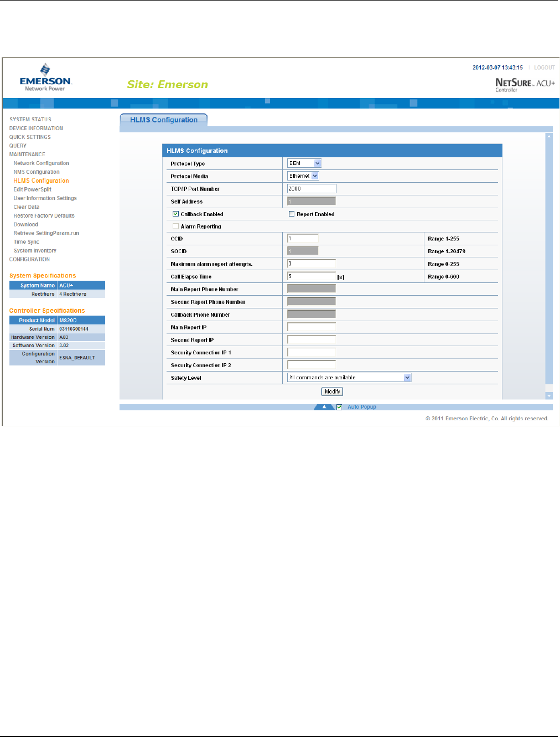560x737 pixels.
Task: Toggle the Report Enabled checkbox
Action: [x=292, y=214]
